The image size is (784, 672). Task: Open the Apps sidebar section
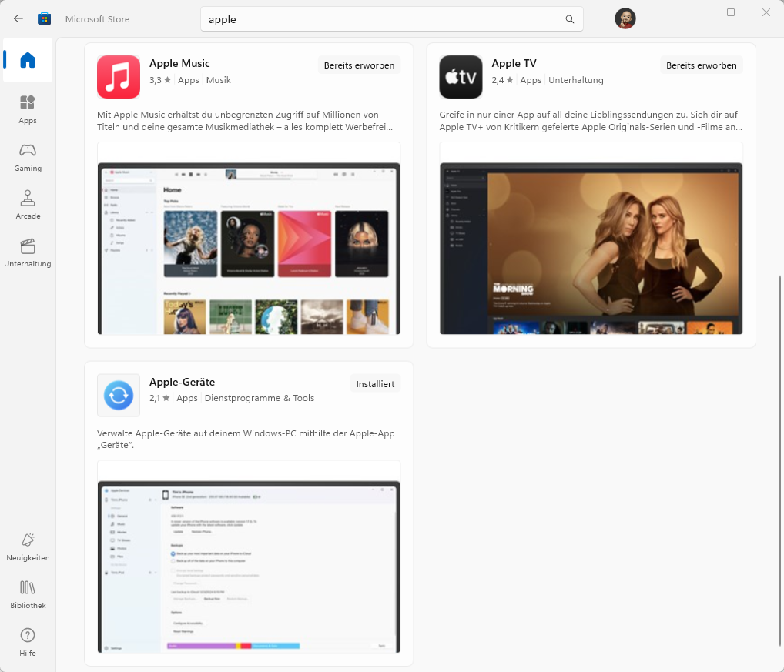coord(28,109)
